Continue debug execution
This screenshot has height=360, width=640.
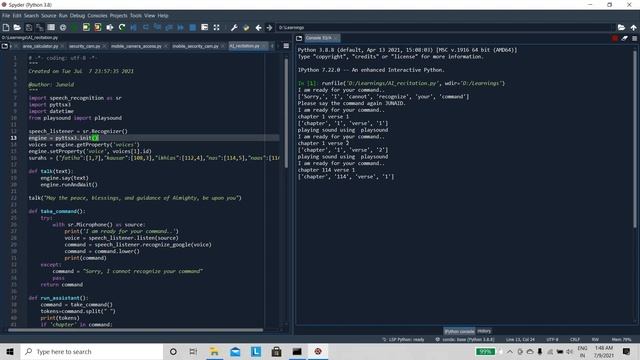point(181,27)
